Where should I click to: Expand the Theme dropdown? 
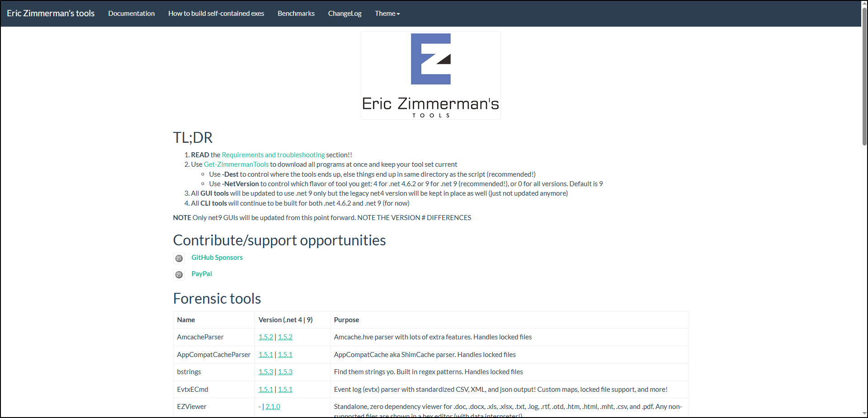387,14
